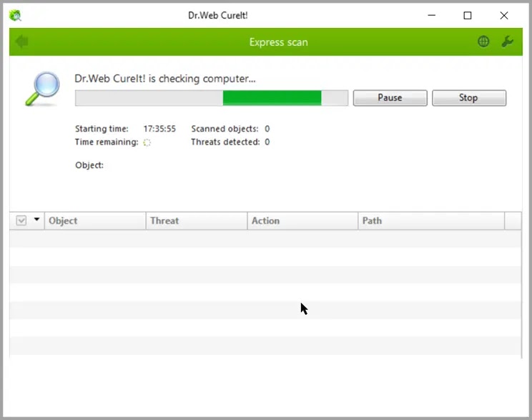Click the Scanned objects label

click(225, 129)
